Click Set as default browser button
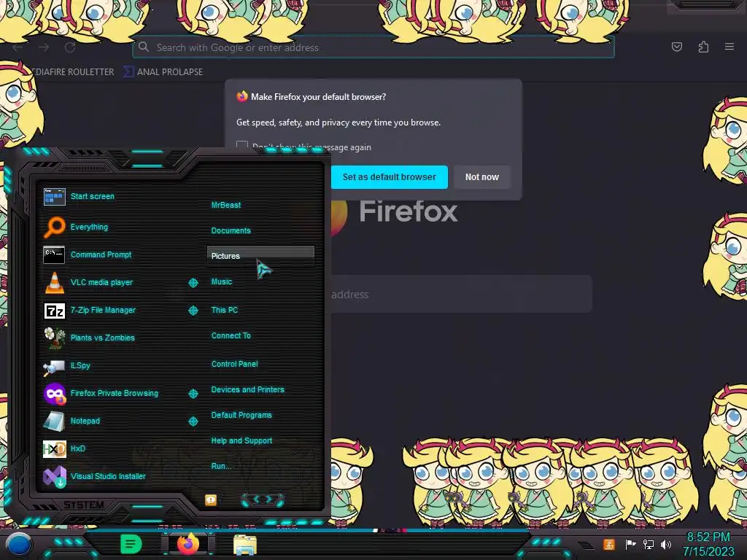Image resolution: width=747 pixels, height=560 pixels. (390, 177)
